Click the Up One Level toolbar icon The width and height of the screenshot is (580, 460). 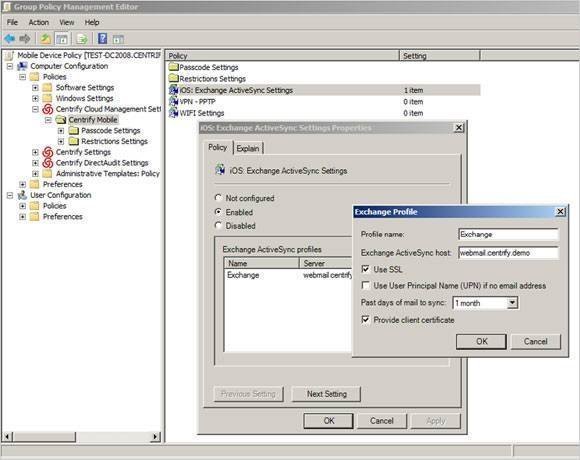tap(45, 38)
